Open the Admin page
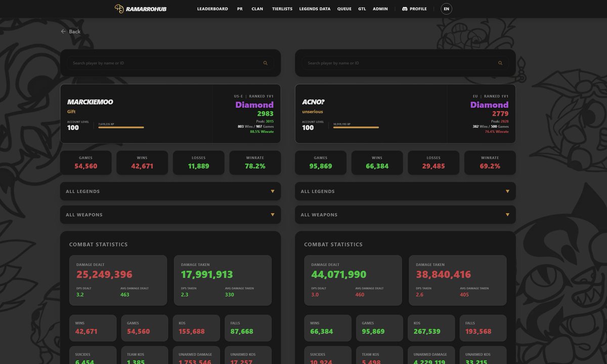The image size is (607, 364). point(380,9)
